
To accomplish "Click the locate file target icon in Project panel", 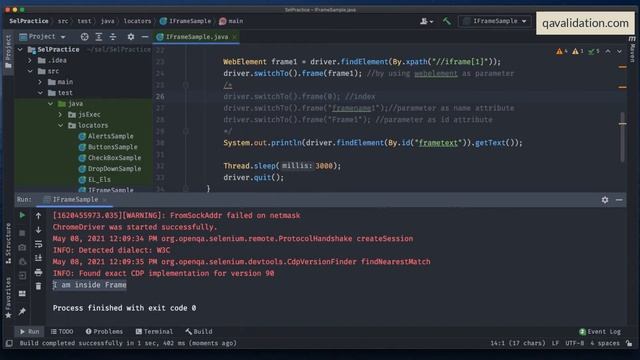I will pyautogui.click(x=84, y=37).
